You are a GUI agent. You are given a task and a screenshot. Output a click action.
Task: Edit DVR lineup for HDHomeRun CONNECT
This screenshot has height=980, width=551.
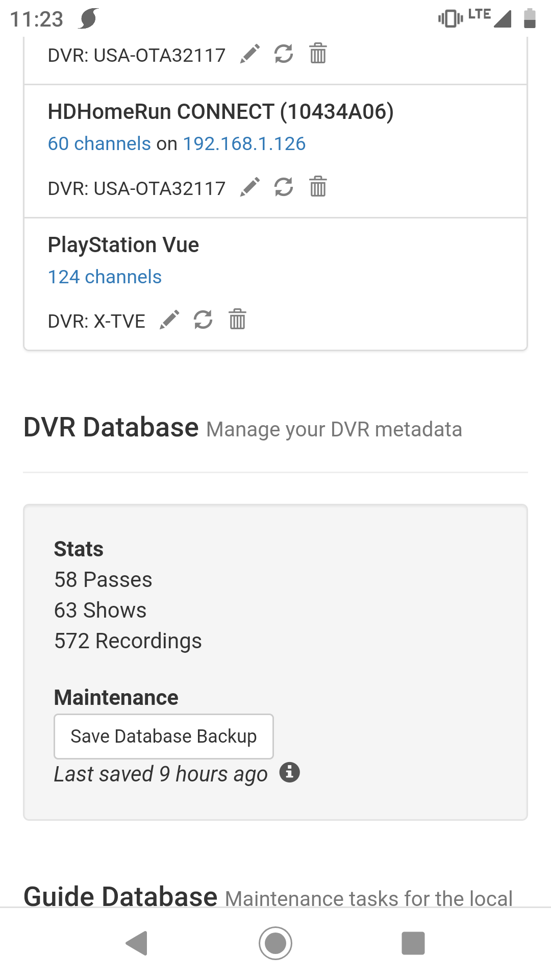[250, 187]
